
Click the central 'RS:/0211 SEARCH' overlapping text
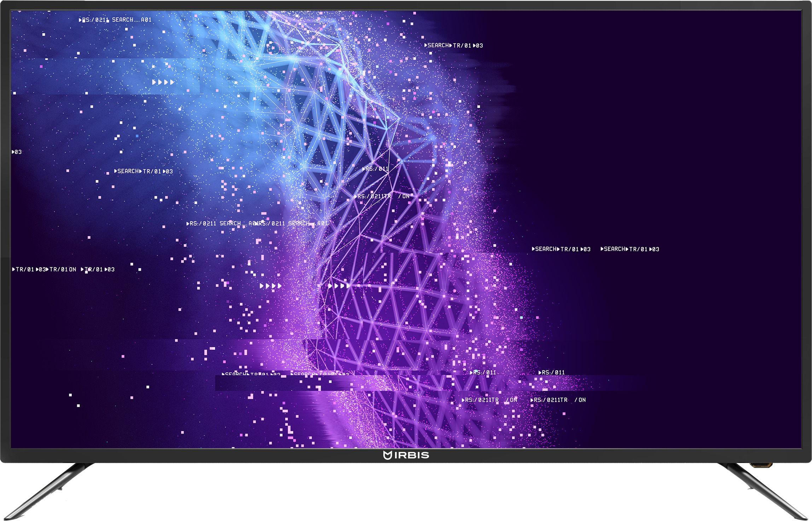257,223
